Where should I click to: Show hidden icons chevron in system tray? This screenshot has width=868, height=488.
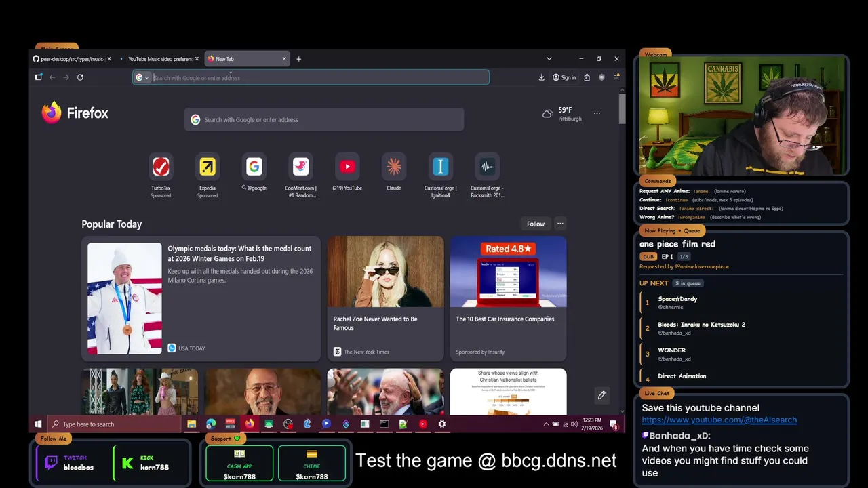[x=546, y=424]
